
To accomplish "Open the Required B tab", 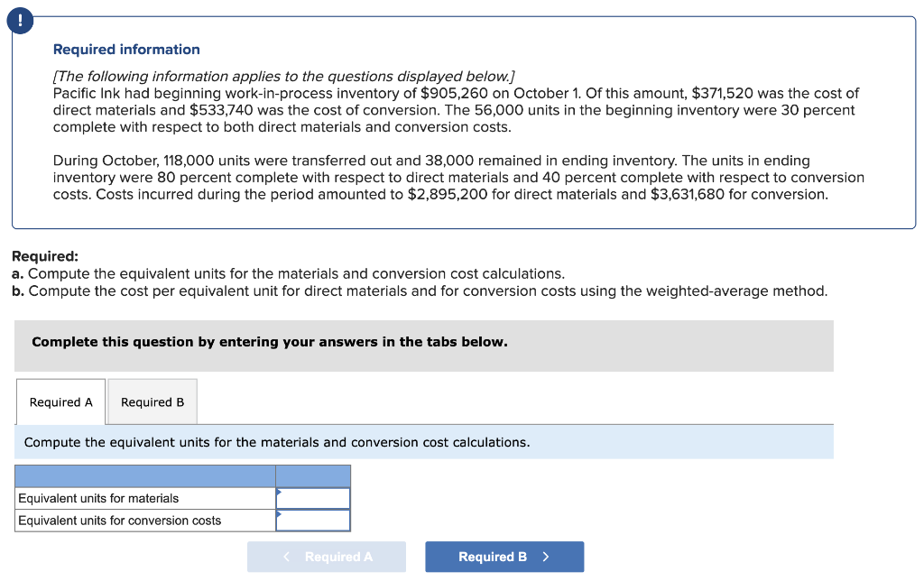I will 152,402.
